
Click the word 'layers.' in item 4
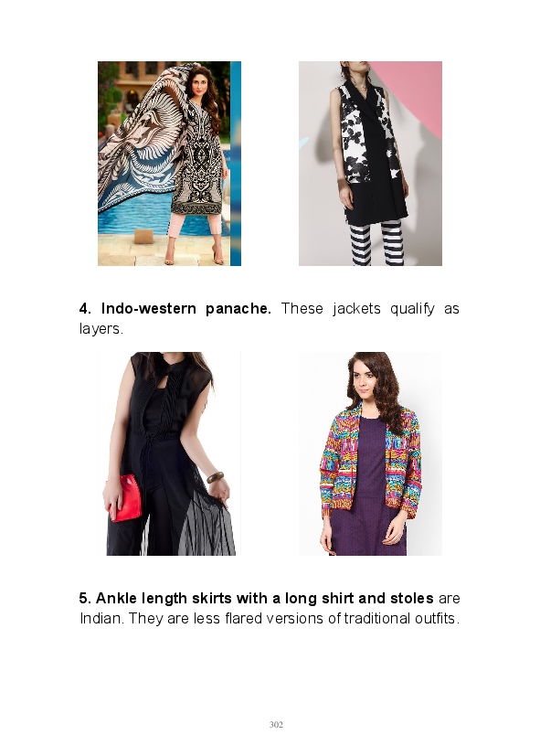(101, 329)
